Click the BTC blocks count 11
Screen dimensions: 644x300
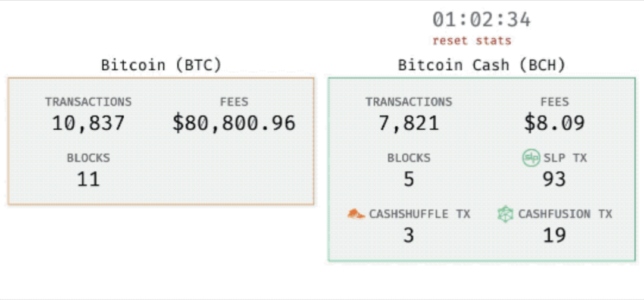tap(88, 180)
